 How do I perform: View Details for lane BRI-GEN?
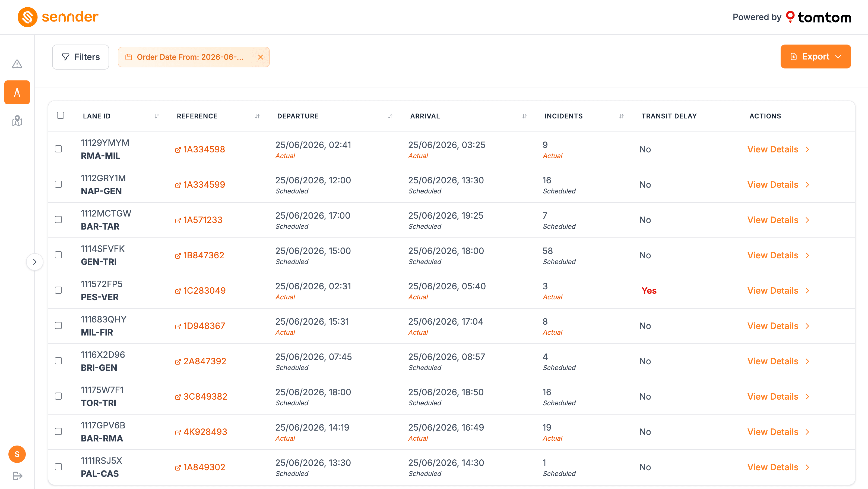point(778,361)
